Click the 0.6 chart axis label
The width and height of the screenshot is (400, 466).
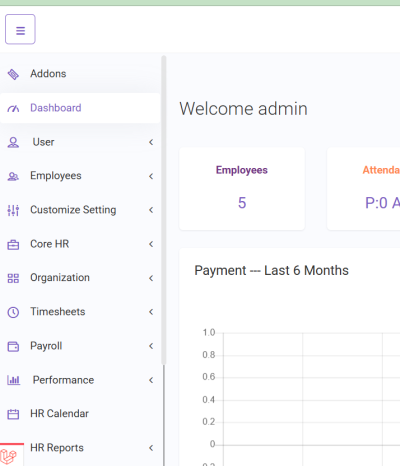click(x=209, y=377)
